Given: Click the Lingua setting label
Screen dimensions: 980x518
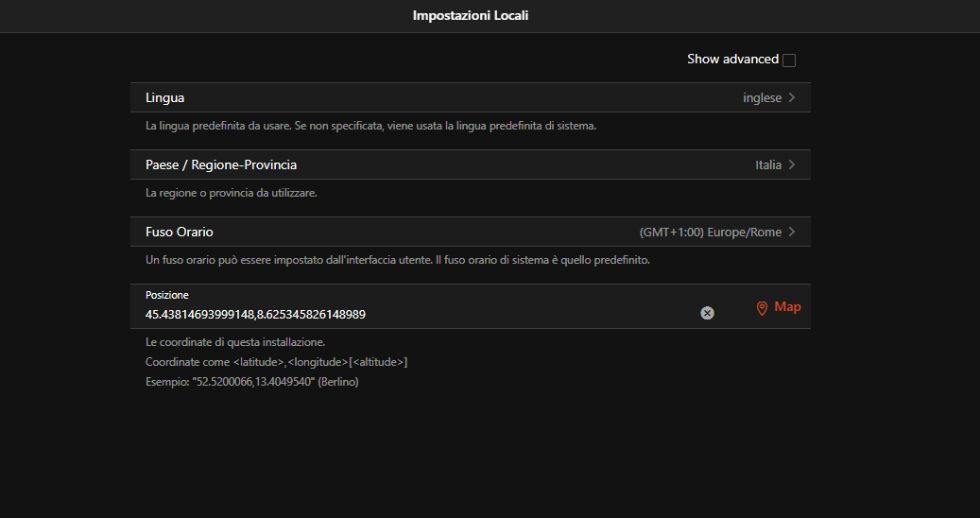Looking at the screenshot, I should [165, 97].
